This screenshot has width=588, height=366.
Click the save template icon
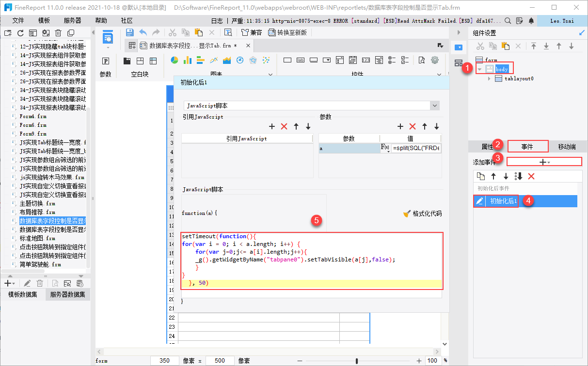click(x=130, y=32)
